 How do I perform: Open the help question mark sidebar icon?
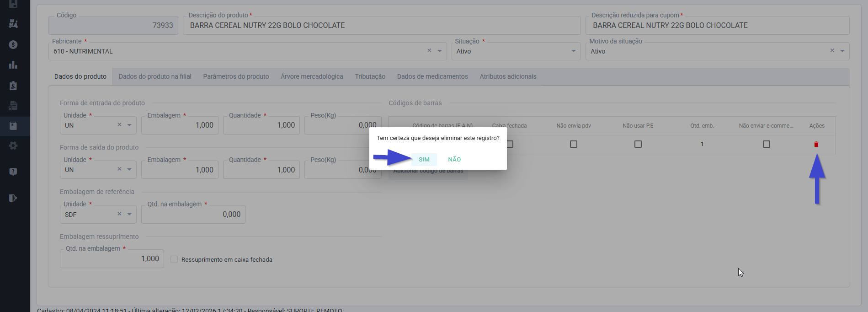pyautogui.click(x=13, y=172)
